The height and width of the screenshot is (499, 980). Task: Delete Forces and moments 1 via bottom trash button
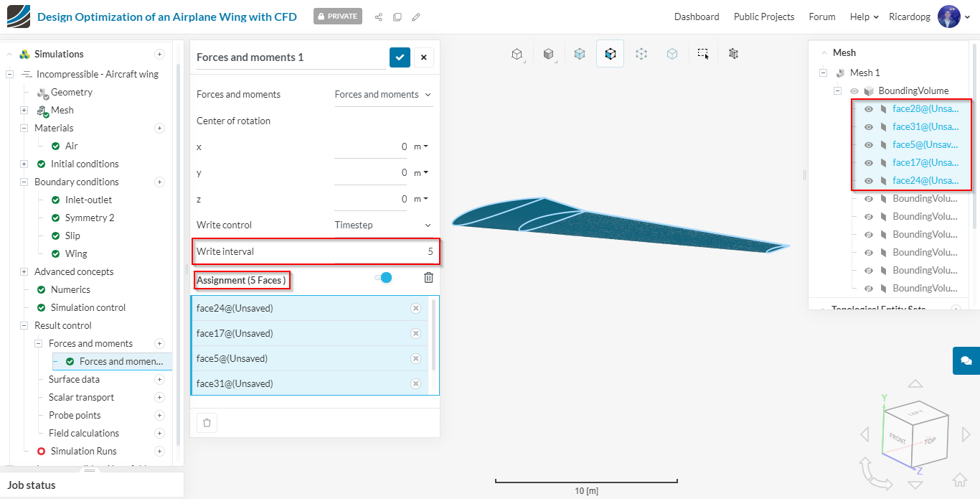[x=207, y=423]
